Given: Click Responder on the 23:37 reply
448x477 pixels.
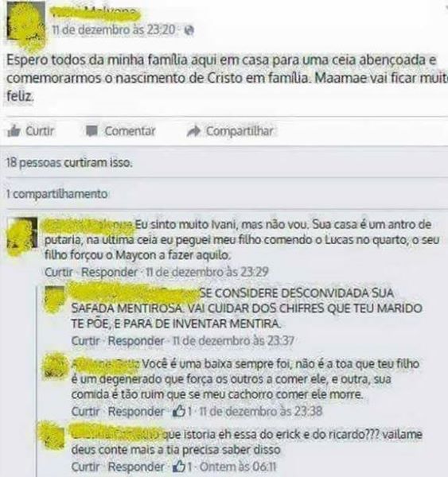Looking at the screenshot, I should (x=136, y=341).
